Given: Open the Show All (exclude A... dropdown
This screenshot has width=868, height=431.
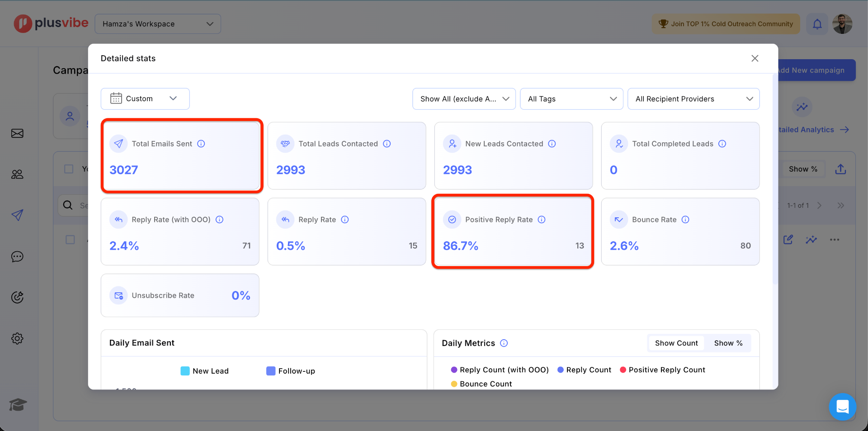Looking at the screenshot, I should coord(464,98).
